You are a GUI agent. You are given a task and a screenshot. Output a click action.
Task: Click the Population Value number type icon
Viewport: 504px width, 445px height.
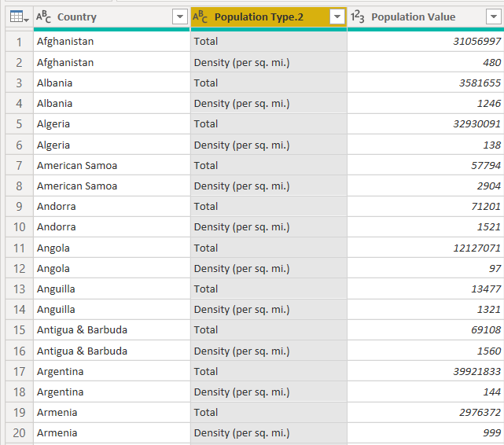click(x=358, y=17)
